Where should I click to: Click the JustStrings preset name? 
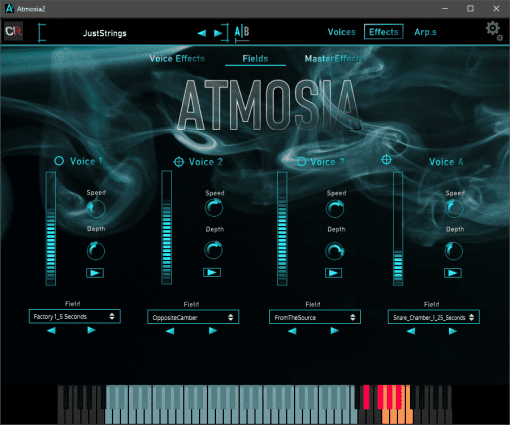click(x=105, y=33)
